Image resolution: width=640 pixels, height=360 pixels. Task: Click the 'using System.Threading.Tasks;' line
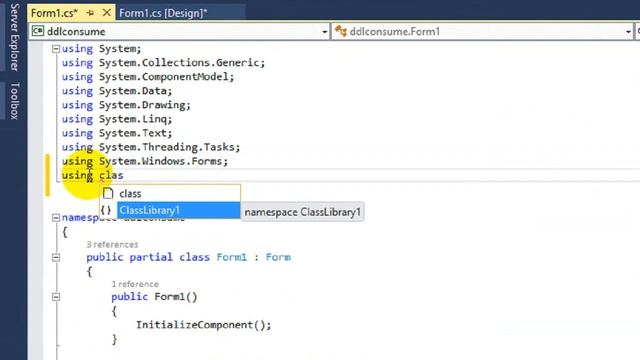tap(151, 147)
